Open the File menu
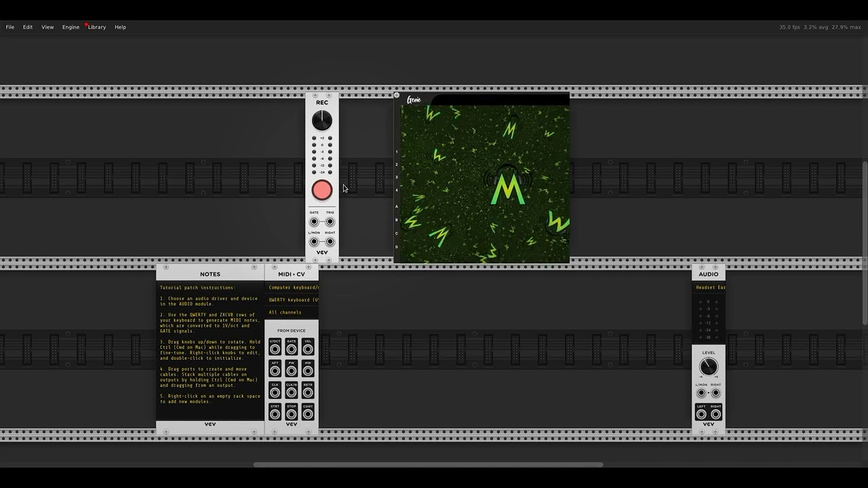Image resolution: width=868 pixels, height=488 pixels. (10, 27)
